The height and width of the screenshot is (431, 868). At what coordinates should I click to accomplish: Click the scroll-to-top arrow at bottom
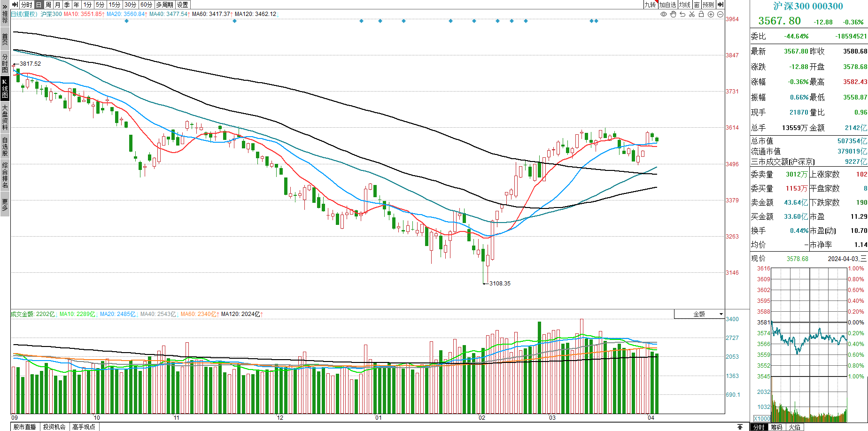click(x=740, y=427)
